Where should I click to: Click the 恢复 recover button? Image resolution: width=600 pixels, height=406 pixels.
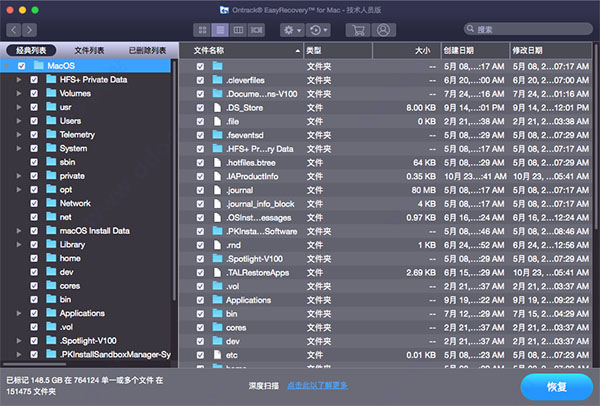click(557, 386)
